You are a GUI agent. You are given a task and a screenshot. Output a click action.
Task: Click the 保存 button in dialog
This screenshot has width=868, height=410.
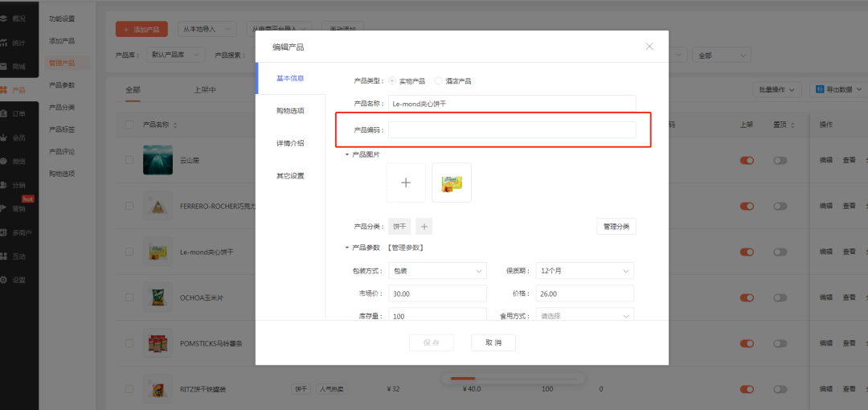pyautogui.click(x=432, y=342)
